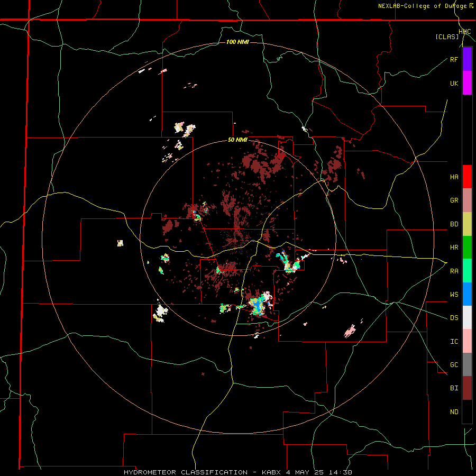Image resolution: width=476 pixels, height=476 pixels.
Task: Click the red HA color swatch
Action: point(467,177)
